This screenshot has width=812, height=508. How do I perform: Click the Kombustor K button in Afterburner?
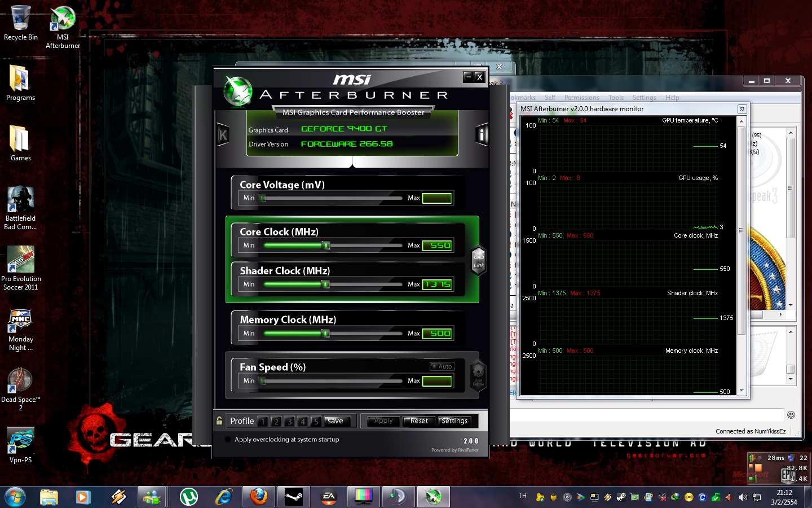tap(223, 135)
